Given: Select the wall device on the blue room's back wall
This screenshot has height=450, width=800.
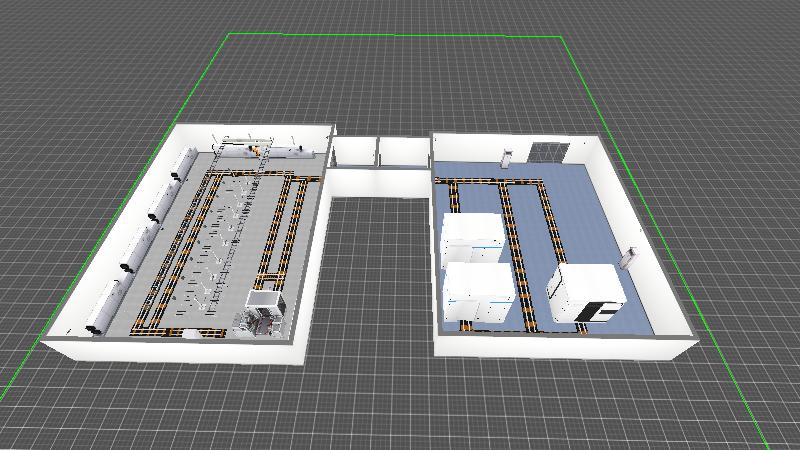Looking at the screenshot, I should click(507, 157).
